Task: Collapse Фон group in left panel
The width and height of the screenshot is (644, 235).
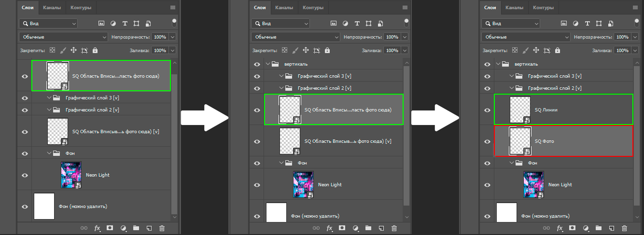Action: click(x=50, y=153)
